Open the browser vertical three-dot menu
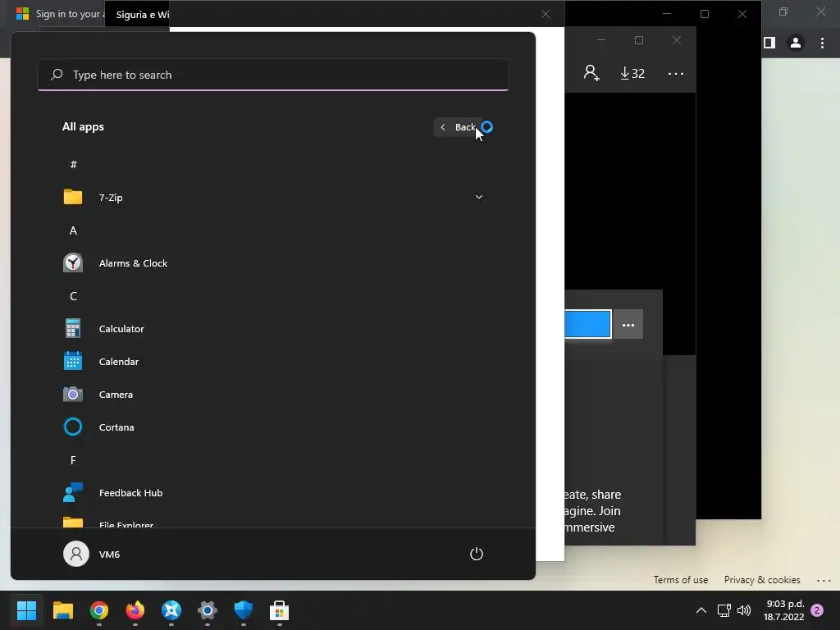The width and height of the screenshot is (840, 630). pos(822,43)
